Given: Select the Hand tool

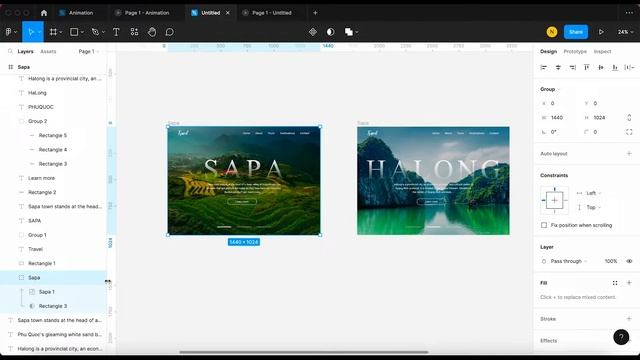Looking at the screenshot, I should pos(152,32).
